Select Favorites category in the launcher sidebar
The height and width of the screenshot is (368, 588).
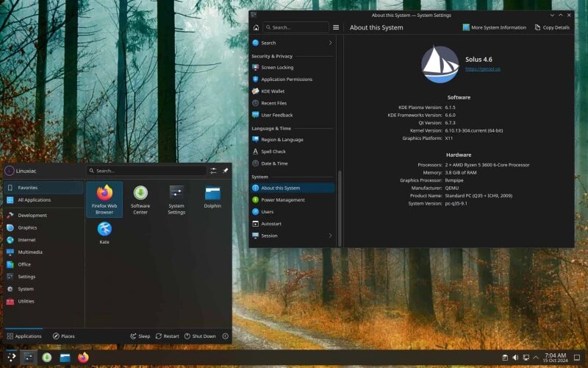pos(44,188)
